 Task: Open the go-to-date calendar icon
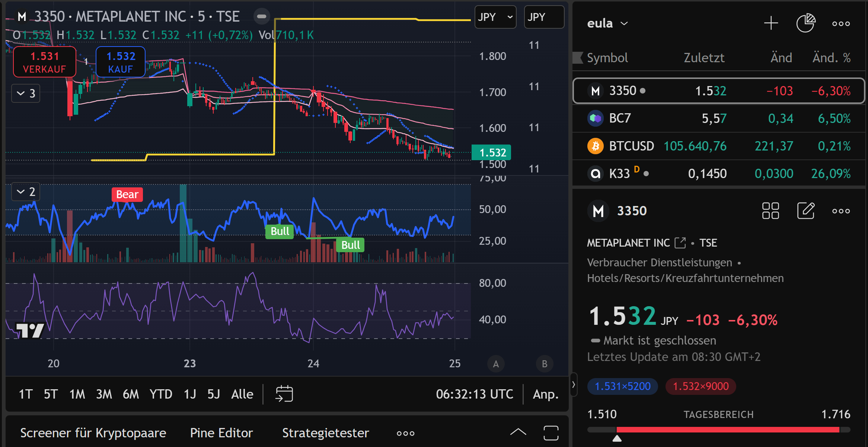point(284,394)
